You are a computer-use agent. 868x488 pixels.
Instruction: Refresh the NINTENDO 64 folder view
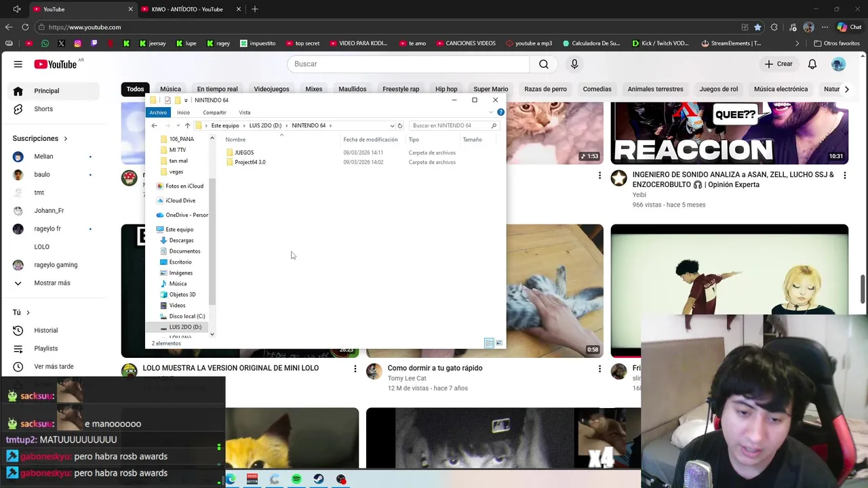(x=400, y=125)
